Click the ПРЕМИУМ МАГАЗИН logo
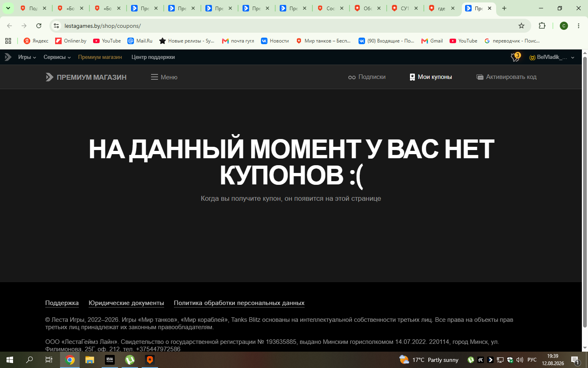This screenshot has width=588, height=368. [86, 77]
